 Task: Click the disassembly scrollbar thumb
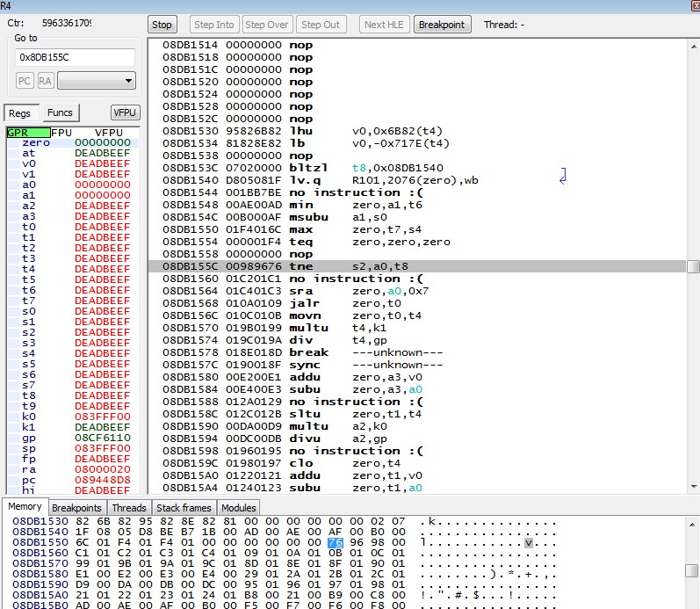point(693,267)
